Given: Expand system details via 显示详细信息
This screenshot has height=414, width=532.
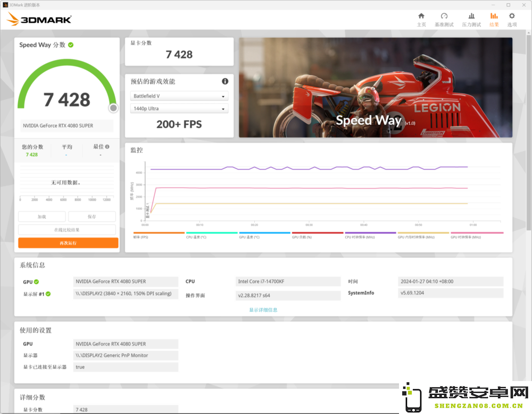Looking at the screenshot, I should click(263, 310).
